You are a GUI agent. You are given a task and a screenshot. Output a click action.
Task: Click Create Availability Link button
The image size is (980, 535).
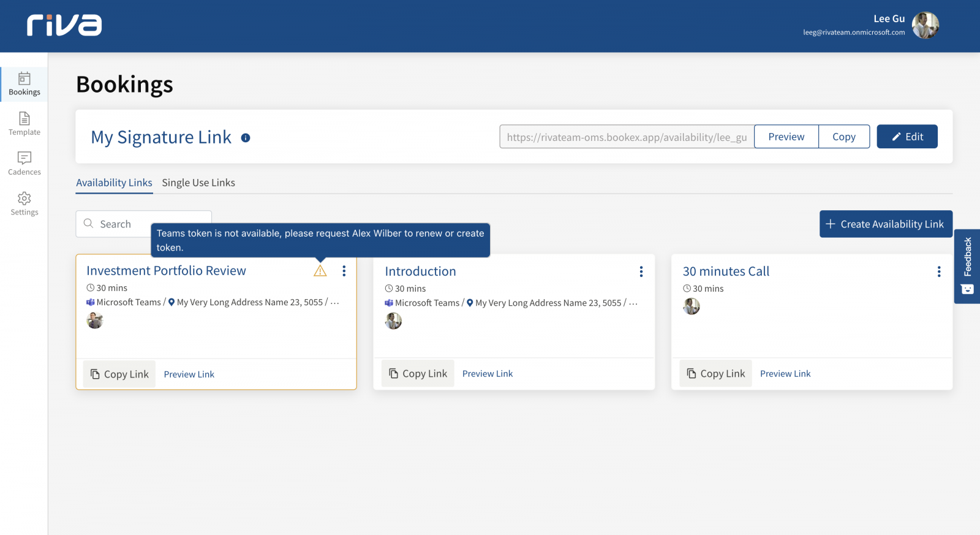pyautogui.click(x=886, y=224)
